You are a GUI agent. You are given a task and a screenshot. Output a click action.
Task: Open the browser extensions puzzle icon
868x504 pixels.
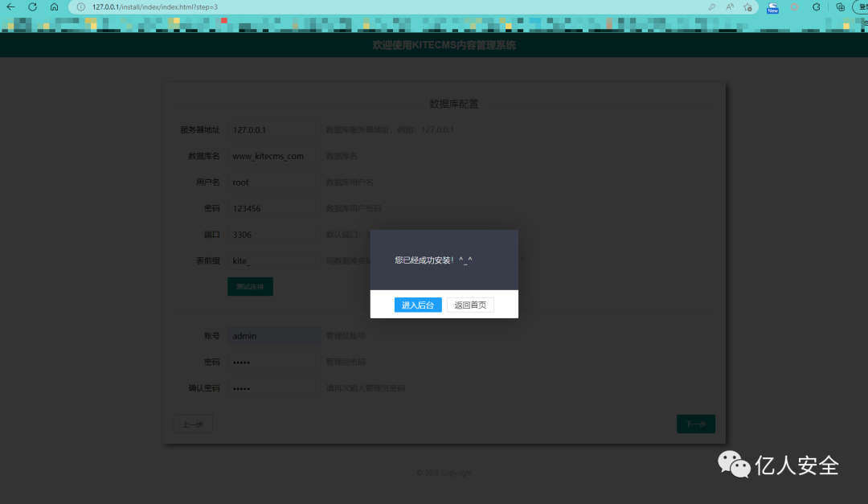point(817,7)
